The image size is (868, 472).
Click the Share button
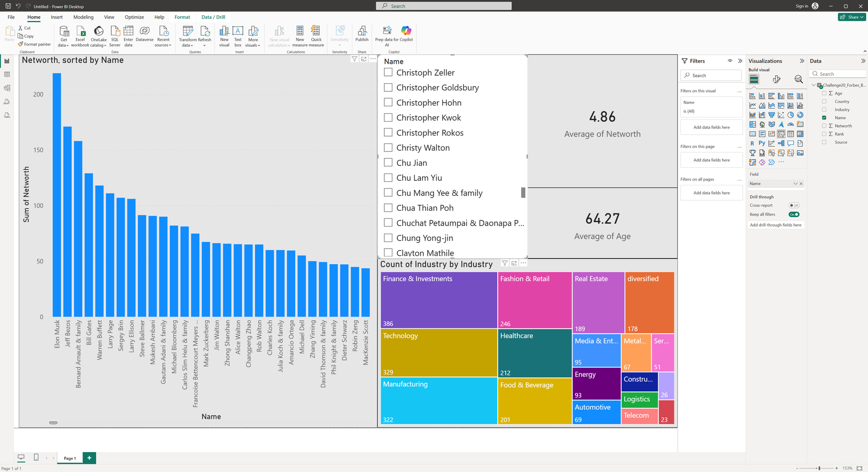click(x=851, y=17)
